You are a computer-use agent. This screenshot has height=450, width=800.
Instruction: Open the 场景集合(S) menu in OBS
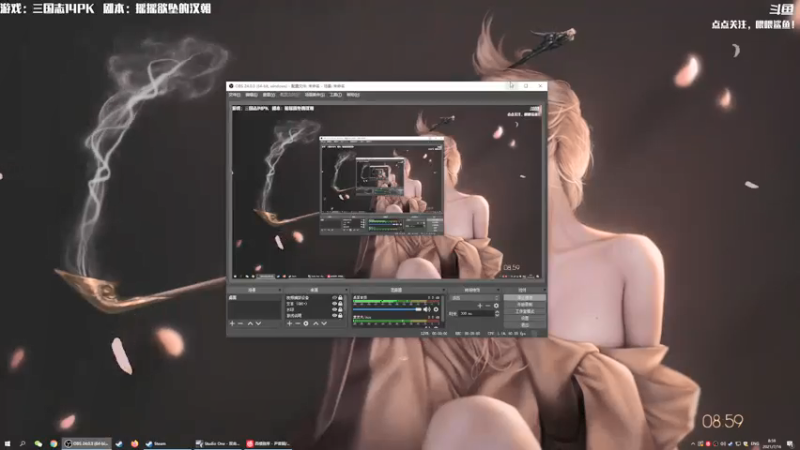pyautogui.click(x=315, y=95)
